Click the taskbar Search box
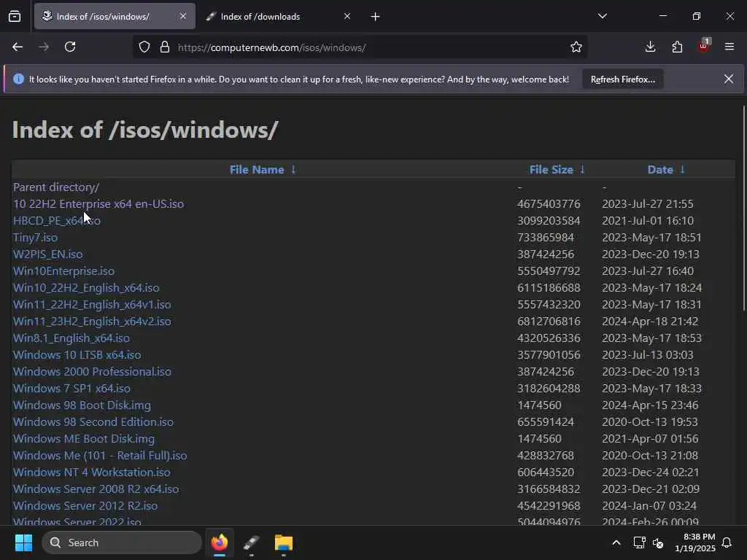 pos(122,542)
